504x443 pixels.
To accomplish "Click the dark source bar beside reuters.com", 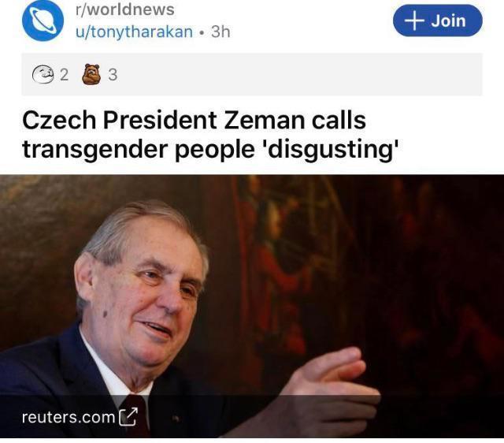I will [315, 416].
